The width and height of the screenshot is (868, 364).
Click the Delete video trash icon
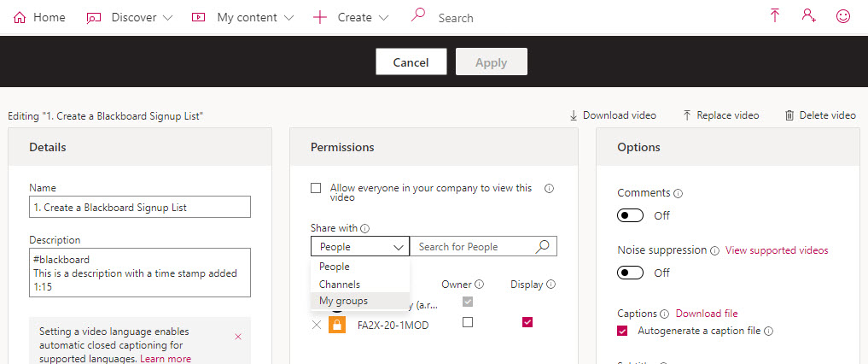pos(789,115)
